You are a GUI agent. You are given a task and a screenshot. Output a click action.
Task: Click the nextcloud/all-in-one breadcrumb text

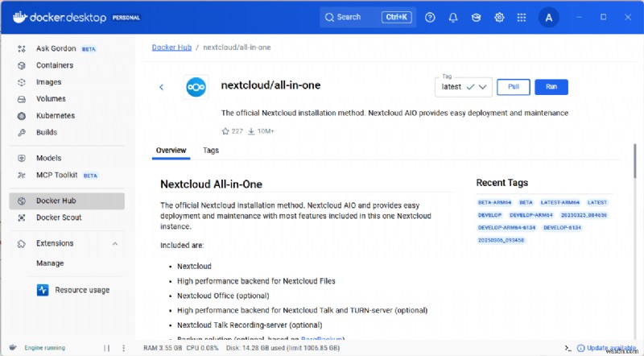pos(237,48)
